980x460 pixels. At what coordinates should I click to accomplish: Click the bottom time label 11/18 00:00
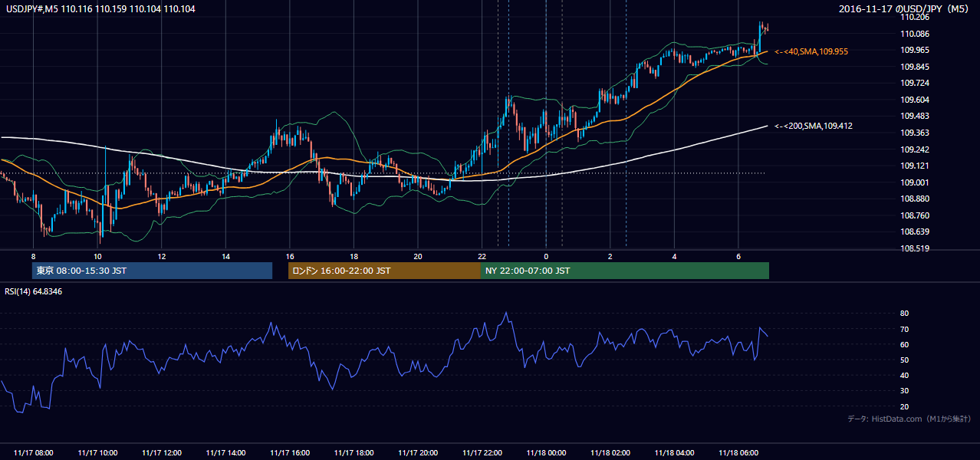click(x=546, y=453)
